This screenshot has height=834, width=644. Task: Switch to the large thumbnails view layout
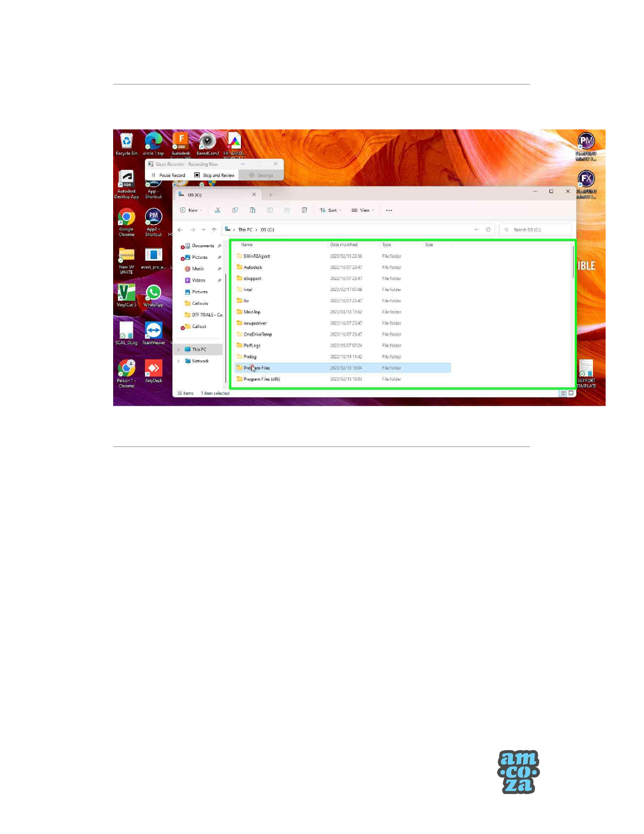tap(571, 393)
